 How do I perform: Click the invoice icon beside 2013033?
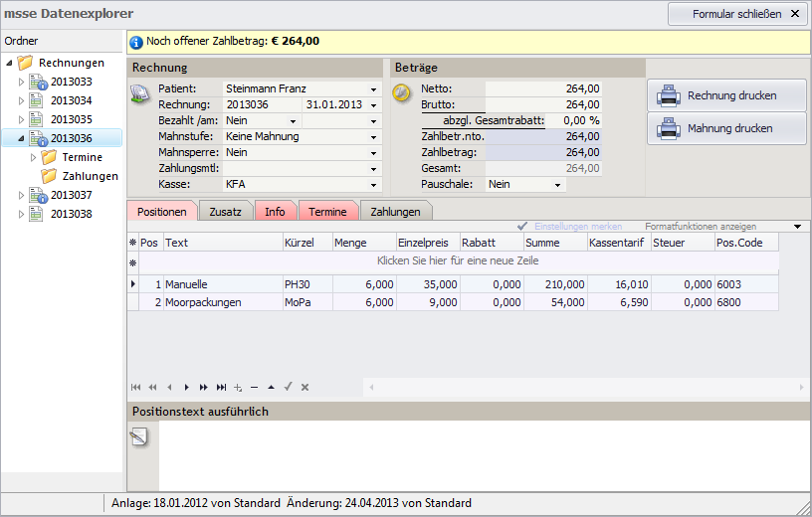(38, 82)
